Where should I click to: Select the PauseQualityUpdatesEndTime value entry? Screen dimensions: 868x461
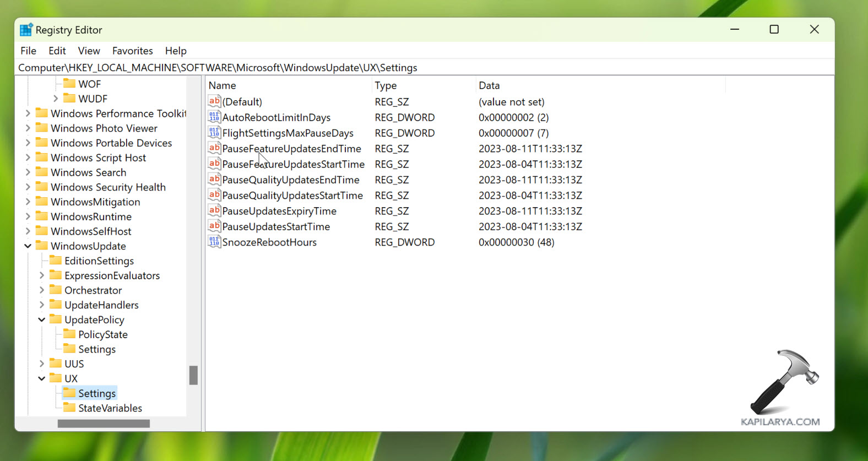(290, 180)
